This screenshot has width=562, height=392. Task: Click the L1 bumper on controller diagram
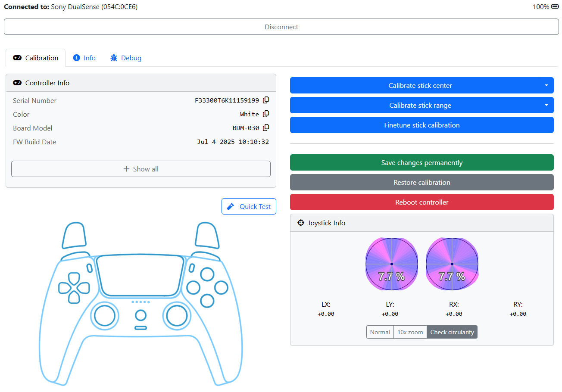[75, 255]
